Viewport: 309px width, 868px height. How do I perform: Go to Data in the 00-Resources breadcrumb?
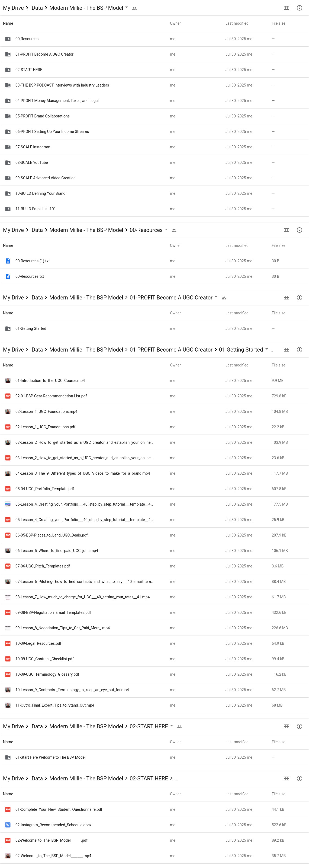click(37, 230)
